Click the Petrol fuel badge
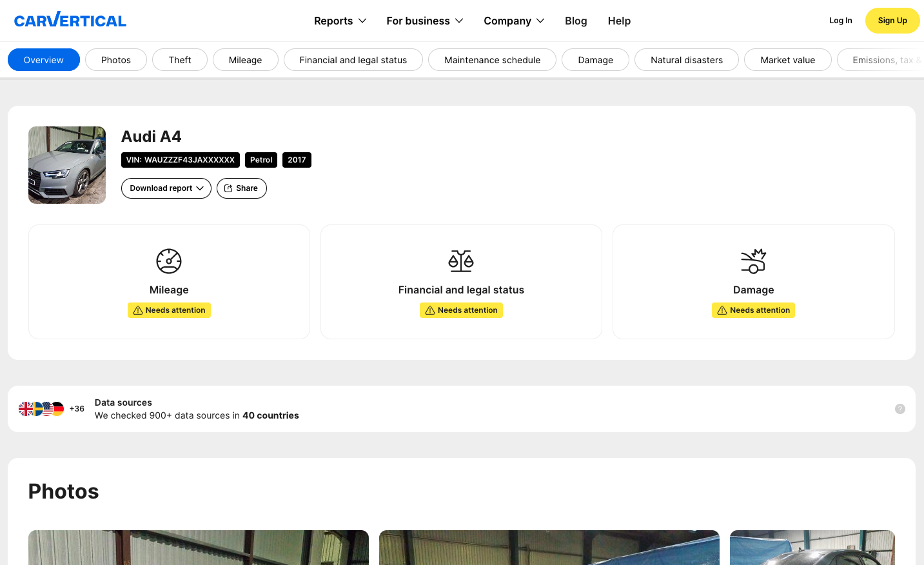Screen dimensions: 924x565 click(261, 160)
